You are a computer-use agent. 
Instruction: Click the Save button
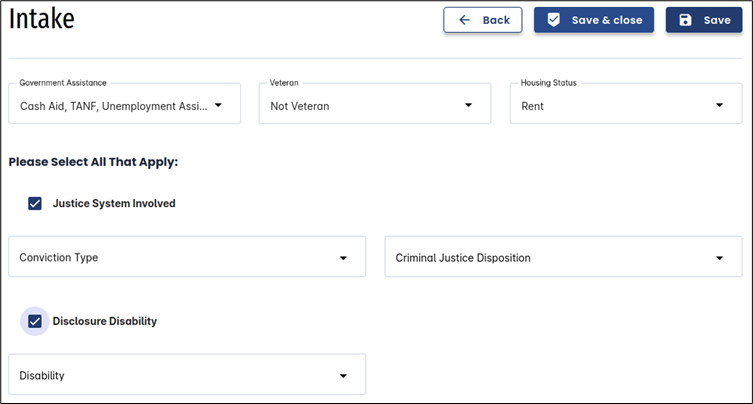(x=704, y=20)
